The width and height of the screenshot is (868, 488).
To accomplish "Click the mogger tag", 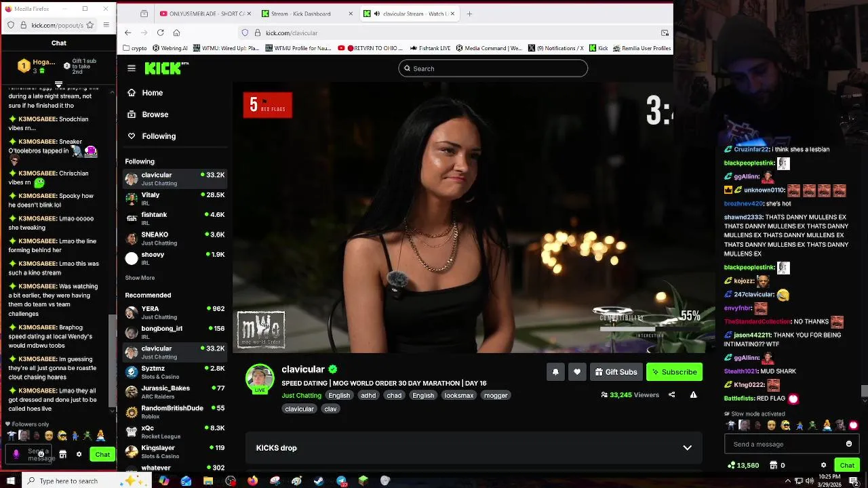I will 496,395.
